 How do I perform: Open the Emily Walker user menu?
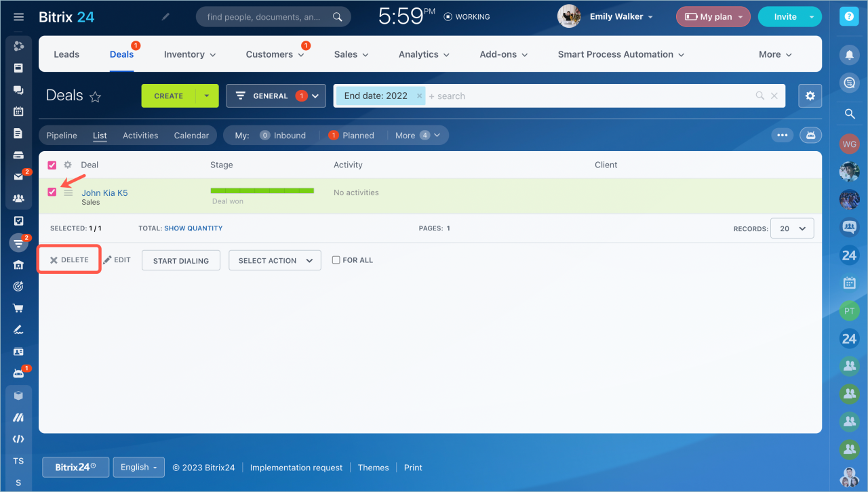pyautogui.click(x=606, y=17)
